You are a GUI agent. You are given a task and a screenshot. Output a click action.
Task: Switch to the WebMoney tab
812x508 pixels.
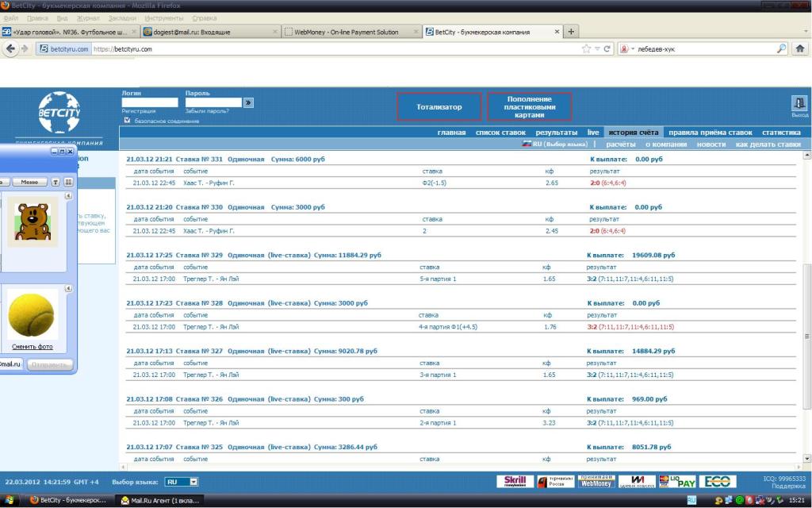pos(351,32)
